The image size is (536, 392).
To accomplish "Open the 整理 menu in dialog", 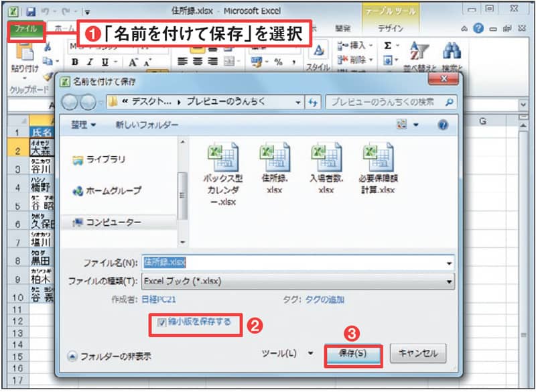I will [84, 125].
